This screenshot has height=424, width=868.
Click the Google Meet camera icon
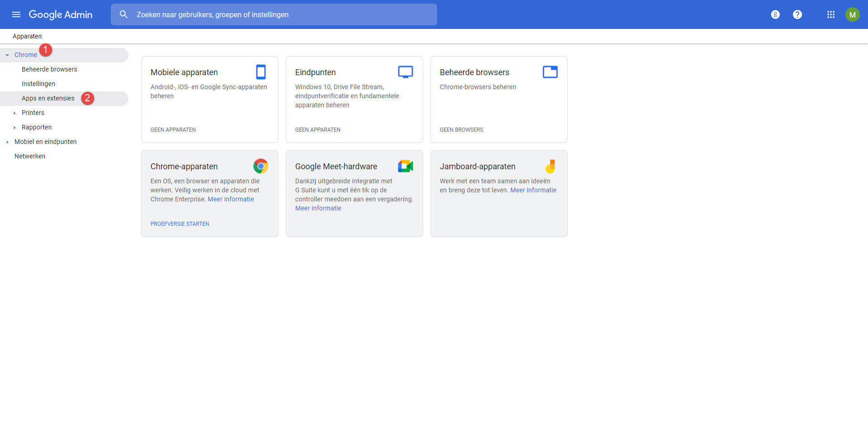pyautogui.click(x=406, y=166)
